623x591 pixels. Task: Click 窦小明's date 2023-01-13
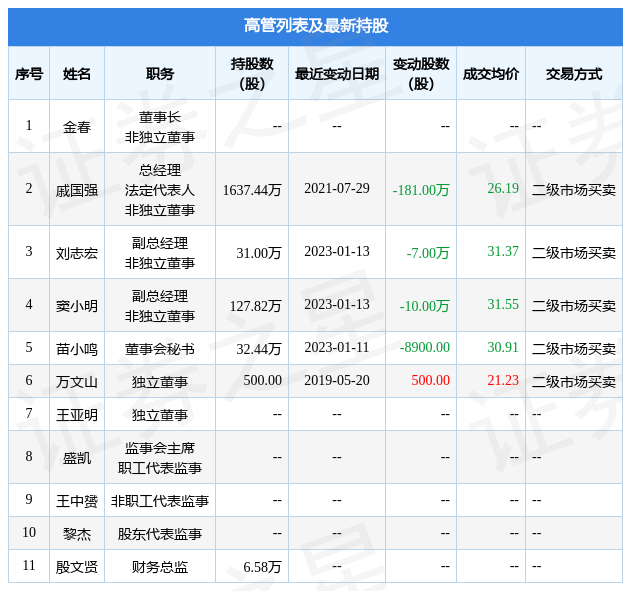tap(337, 304)
